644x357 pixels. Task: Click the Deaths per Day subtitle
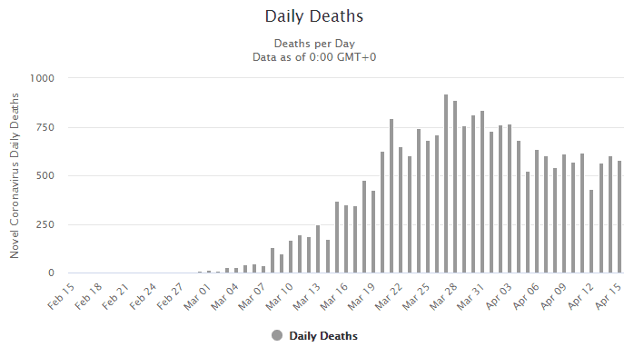click(x=314, y=44)
